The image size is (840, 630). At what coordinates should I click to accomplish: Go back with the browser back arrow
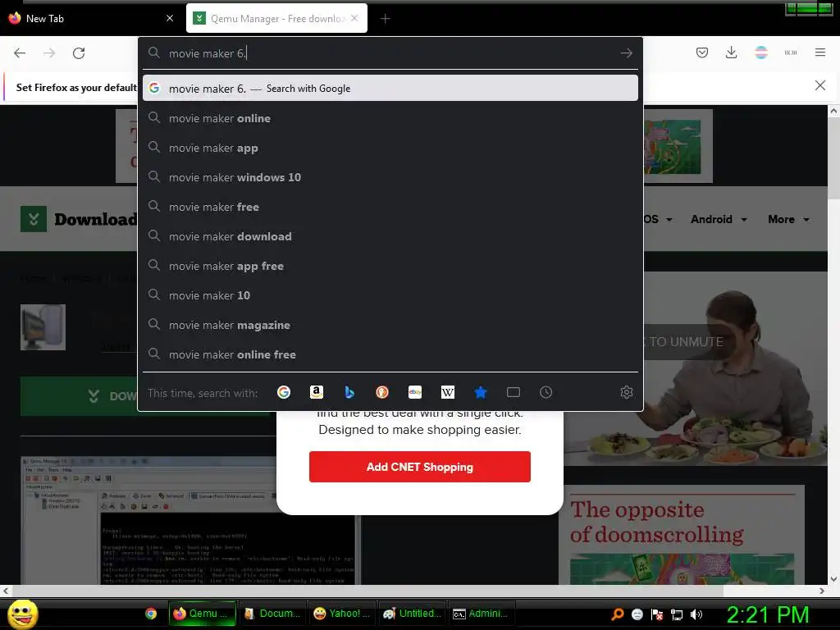20,53
